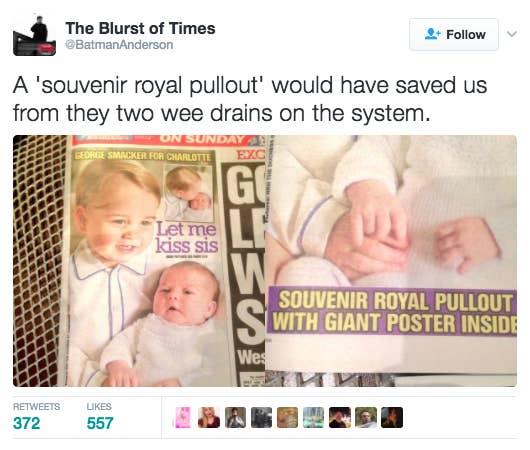View the 557 likes count
This screenshot has width=530, height=450.
(x=100, y=423)
